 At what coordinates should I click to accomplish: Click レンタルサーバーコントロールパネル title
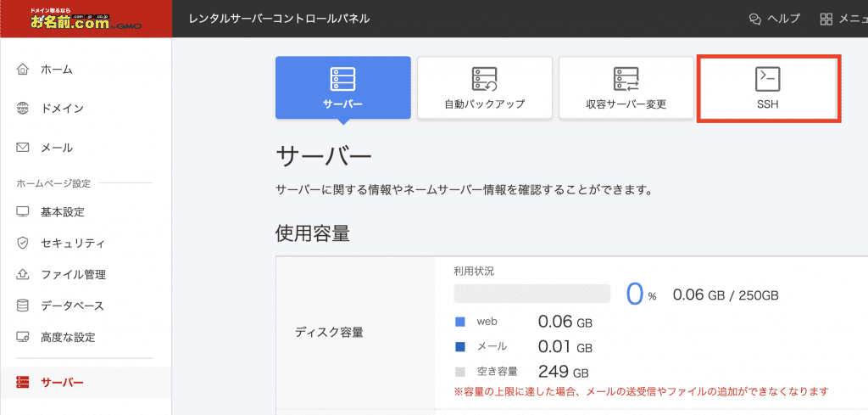point(279,19)
